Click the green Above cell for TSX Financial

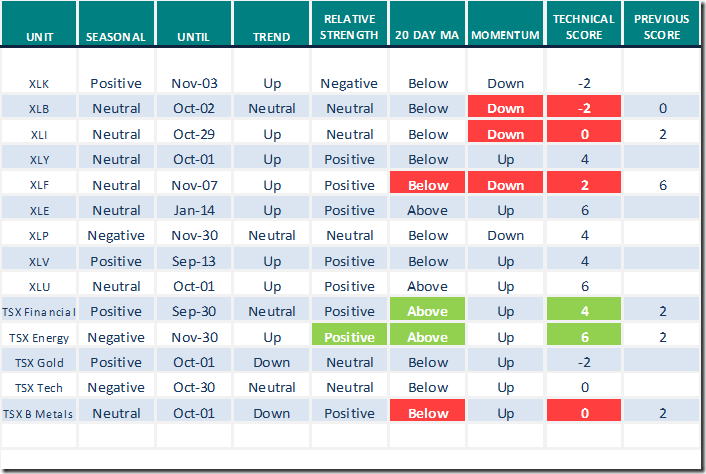click(428, 311)
